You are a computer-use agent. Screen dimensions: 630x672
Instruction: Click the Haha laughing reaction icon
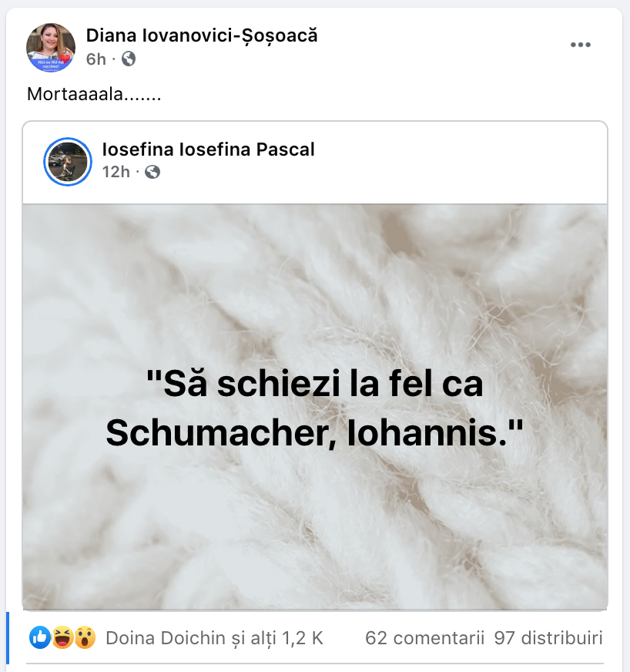[x=62, y=637]
